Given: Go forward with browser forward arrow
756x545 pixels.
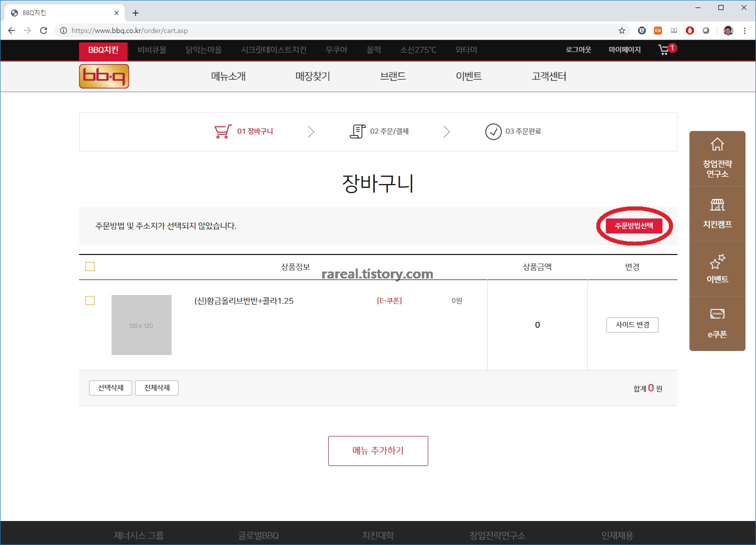Looking at the screenshot, I should 28,30.
